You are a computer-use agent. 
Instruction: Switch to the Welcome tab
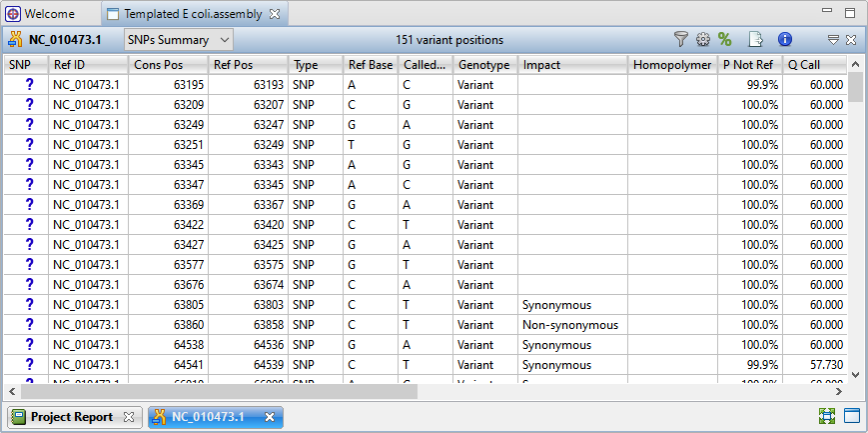50,14
